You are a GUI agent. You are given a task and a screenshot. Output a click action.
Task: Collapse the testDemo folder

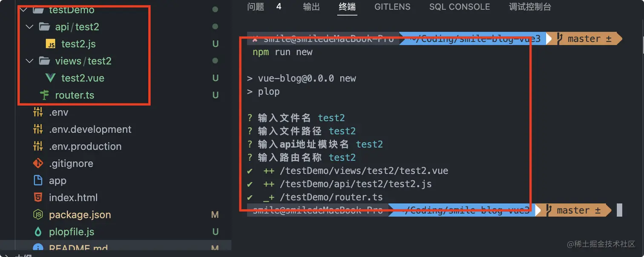point(24,9)
